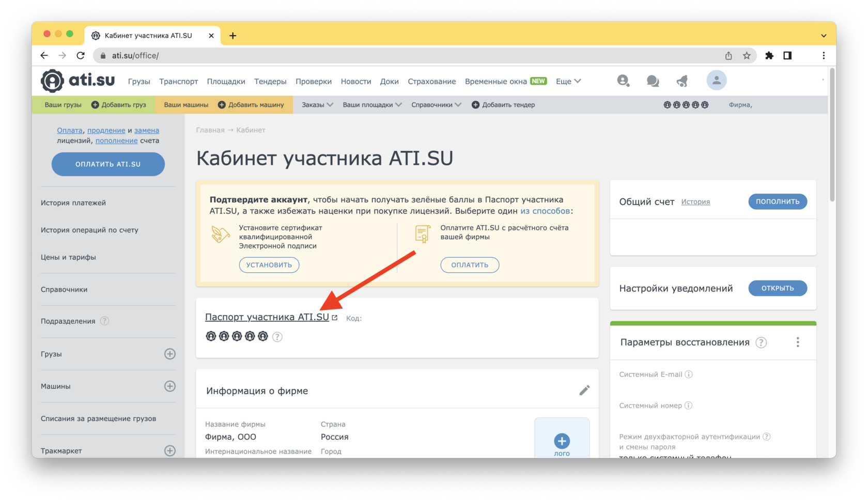Expand the Грузы sidebar section
This screenshot has width=868, height=500.
(x=169, y=354)
